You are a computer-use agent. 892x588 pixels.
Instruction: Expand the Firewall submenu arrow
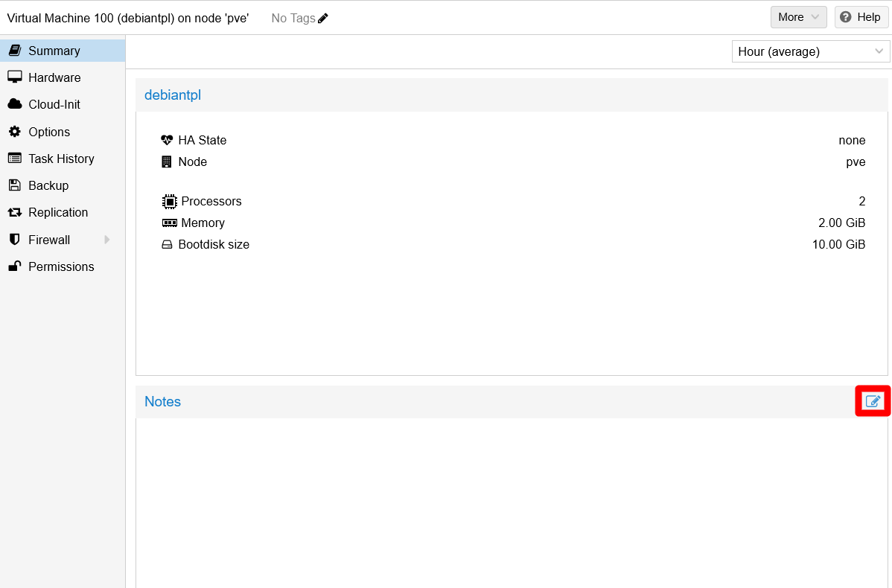pos(108,239)
